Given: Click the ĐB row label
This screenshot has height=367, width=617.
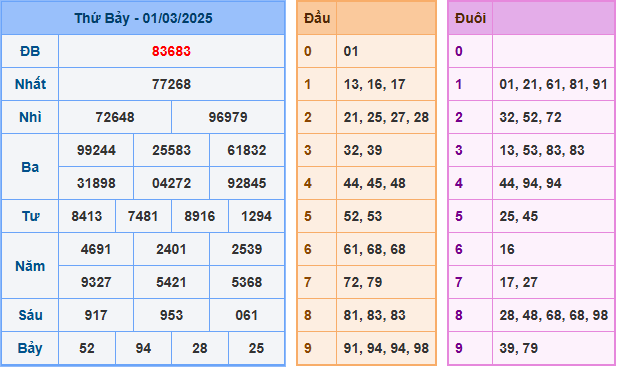Looking at the screenshot, I should point(30,51).
